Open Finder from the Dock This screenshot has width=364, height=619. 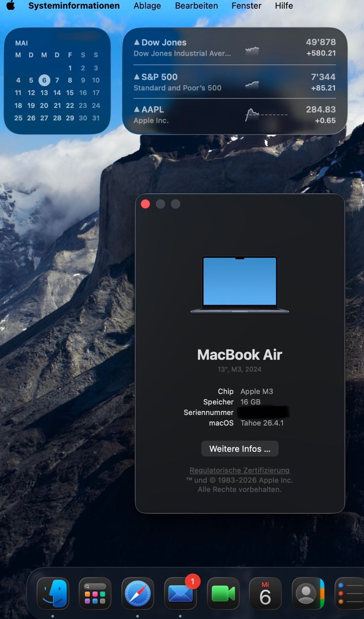(53, 593)
